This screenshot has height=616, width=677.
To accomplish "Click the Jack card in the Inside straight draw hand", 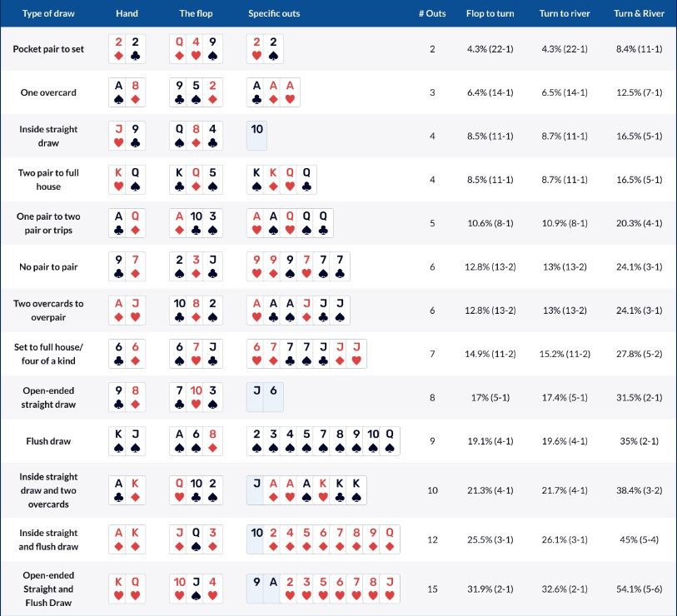I will pyautogui.click(x=119, y=136).
